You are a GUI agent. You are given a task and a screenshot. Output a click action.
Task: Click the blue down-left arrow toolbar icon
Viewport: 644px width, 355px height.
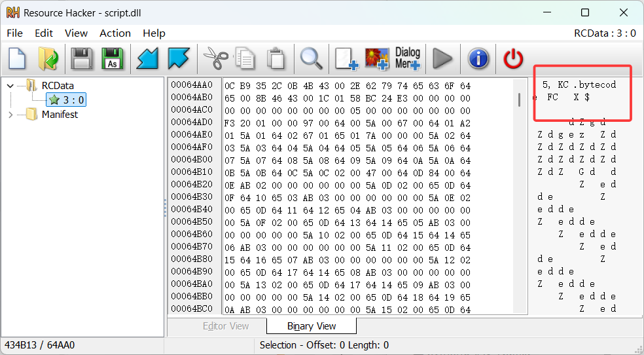pyautogui.click(x=147, y=58)
